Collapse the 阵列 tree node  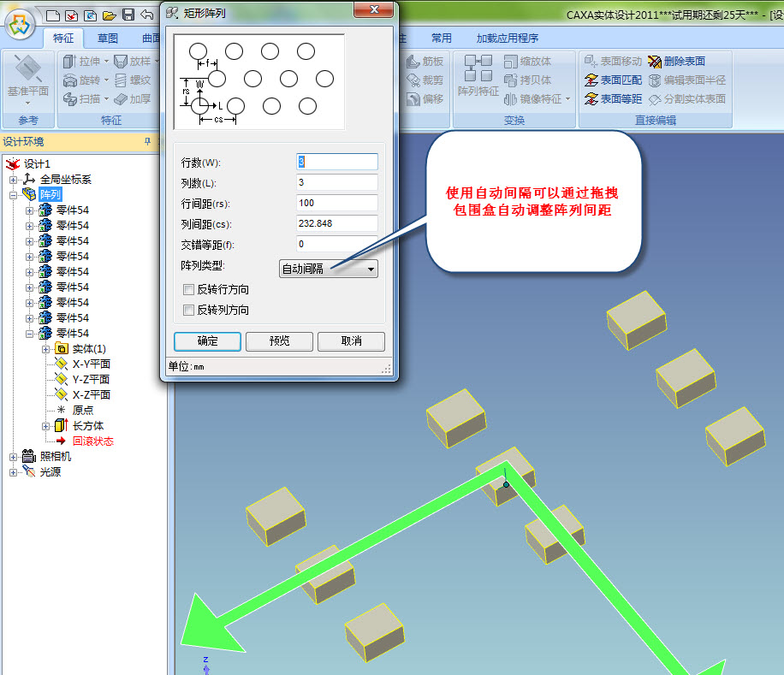pyautogui.click(x=14, y=195)
